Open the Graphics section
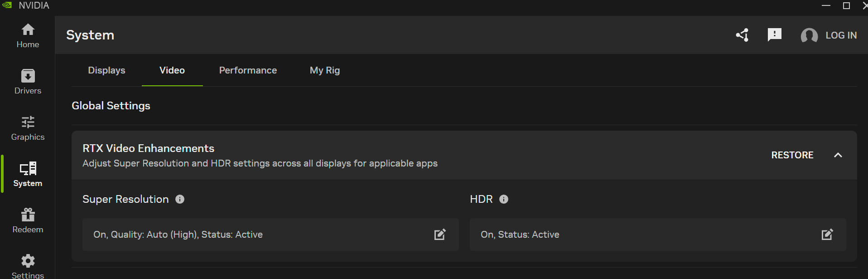 click(28, 128)
